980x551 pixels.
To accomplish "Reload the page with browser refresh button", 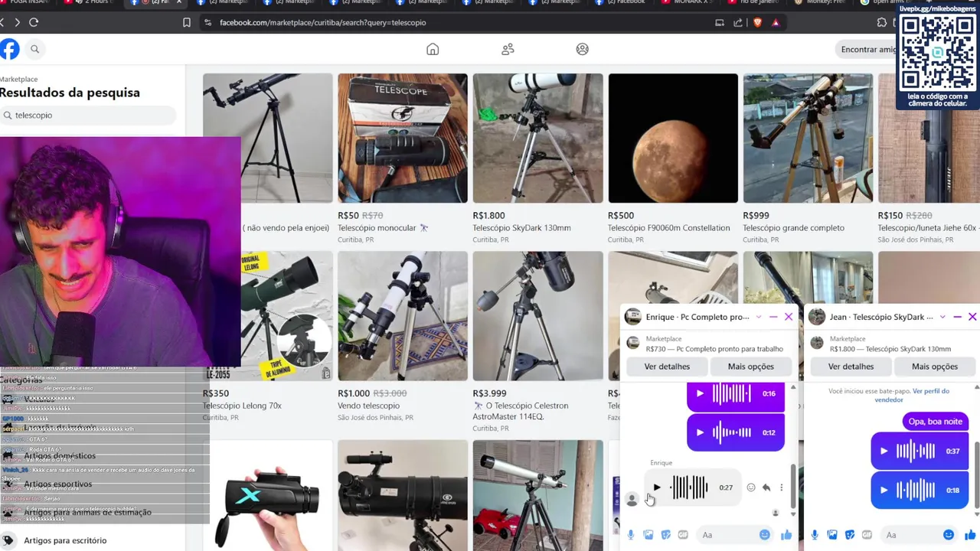I will click(34, 22).
